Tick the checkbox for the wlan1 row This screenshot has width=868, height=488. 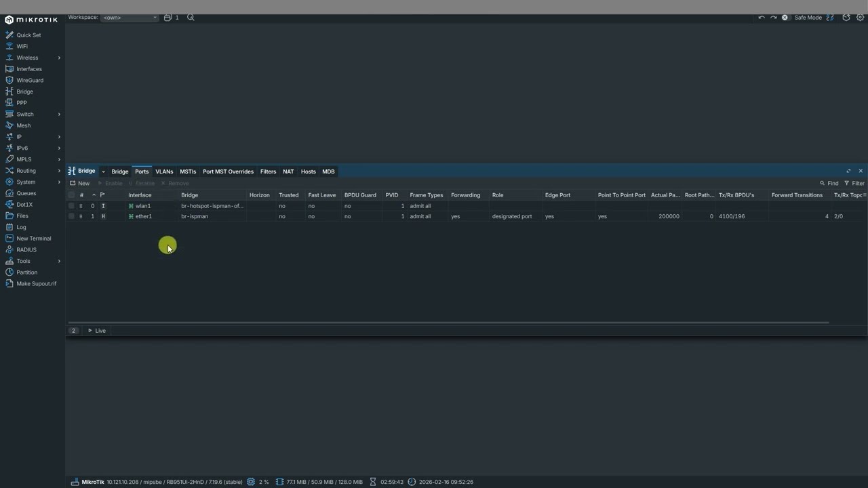[x=71, y=206]
